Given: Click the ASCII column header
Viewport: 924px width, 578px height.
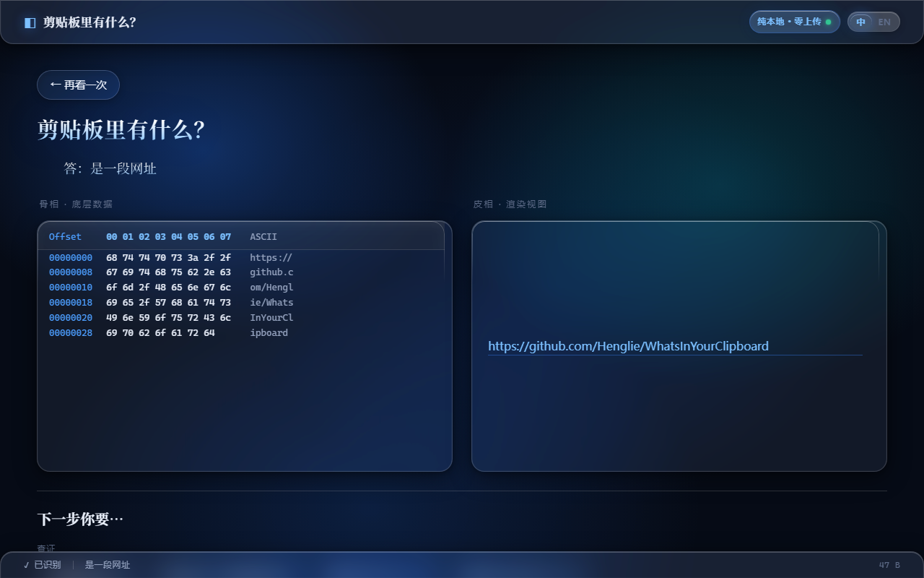Looking at the screenshot, I should pos(263,237).
